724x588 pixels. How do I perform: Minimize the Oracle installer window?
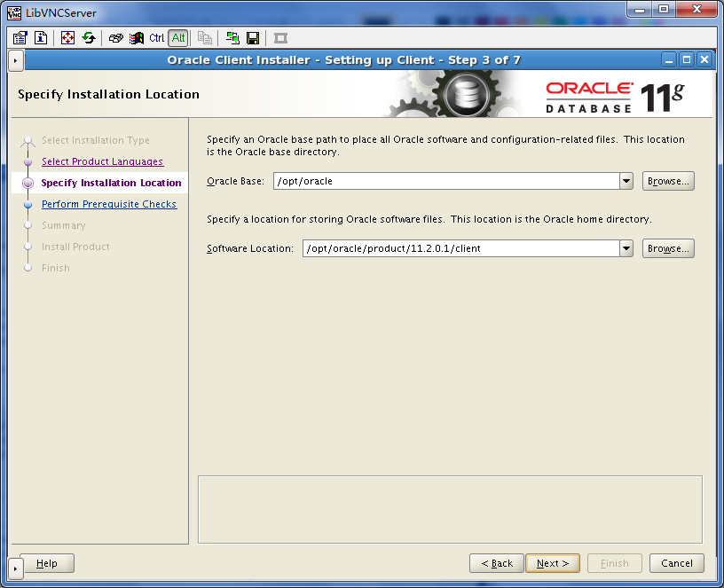[669, 60]
